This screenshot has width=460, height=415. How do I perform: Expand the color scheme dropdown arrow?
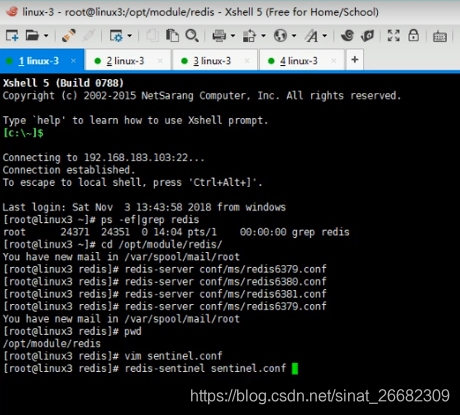[x=263, y=35]
